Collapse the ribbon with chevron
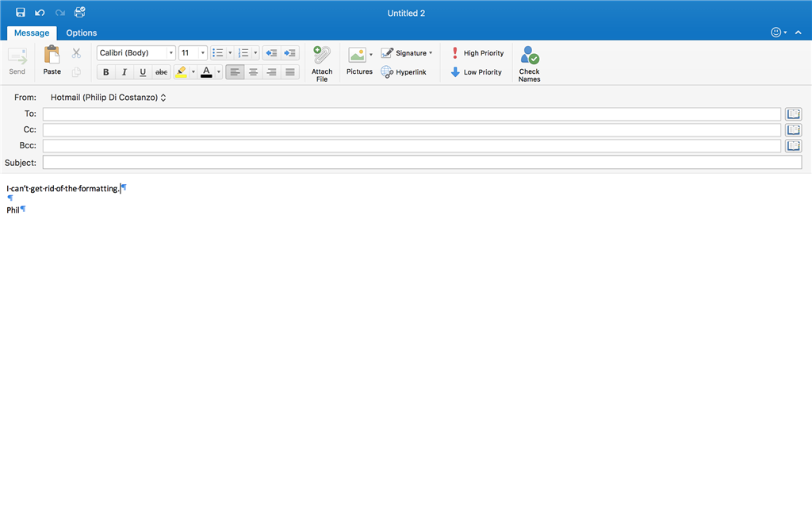 pos(798,32)
